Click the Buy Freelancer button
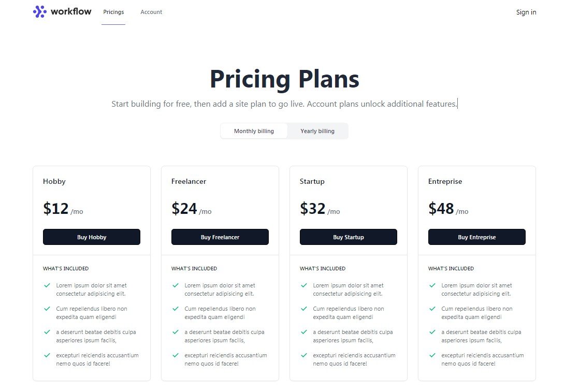Viewport: 565px width, 392px height. 220,237
